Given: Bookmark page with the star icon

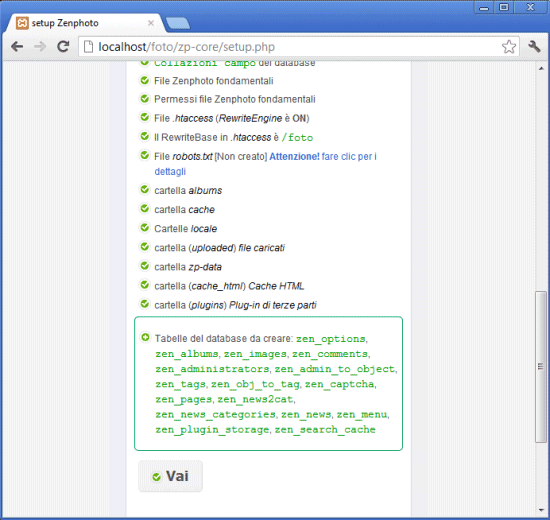Looking at the screenshot, I should (x=509, y=46).
